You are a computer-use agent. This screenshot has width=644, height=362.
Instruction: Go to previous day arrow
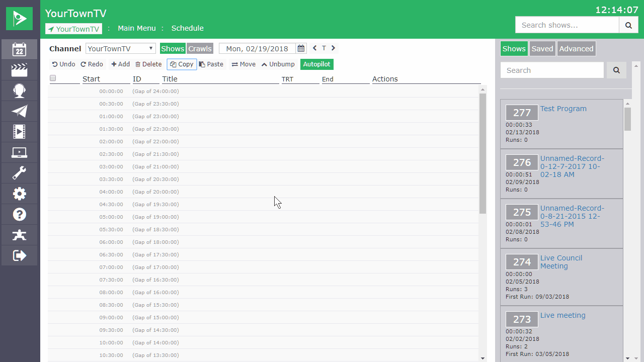[315, 48]
